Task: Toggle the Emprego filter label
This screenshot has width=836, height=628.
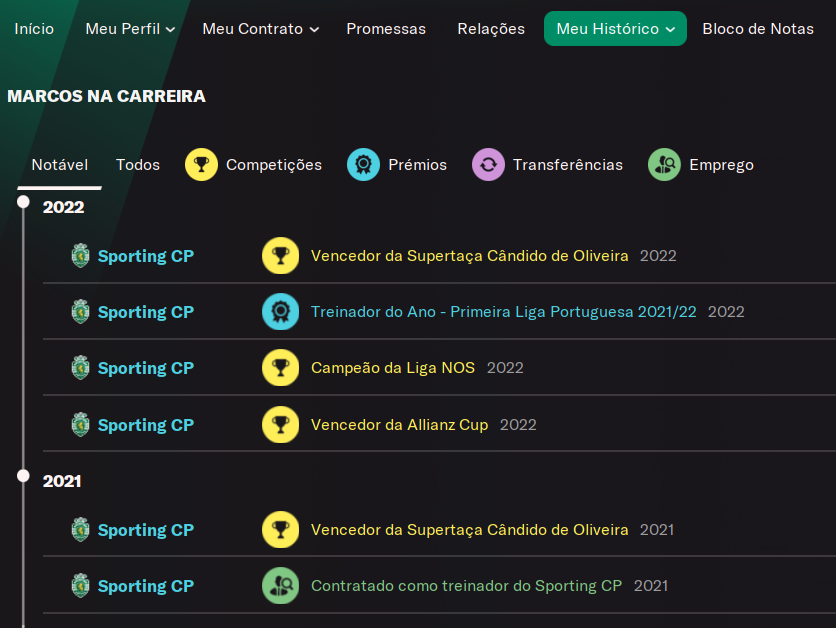Action: [721, 165]
